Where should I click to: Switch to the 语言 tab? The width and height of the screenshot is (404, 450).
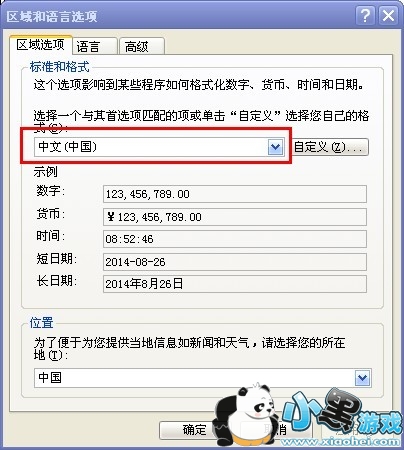95,46
